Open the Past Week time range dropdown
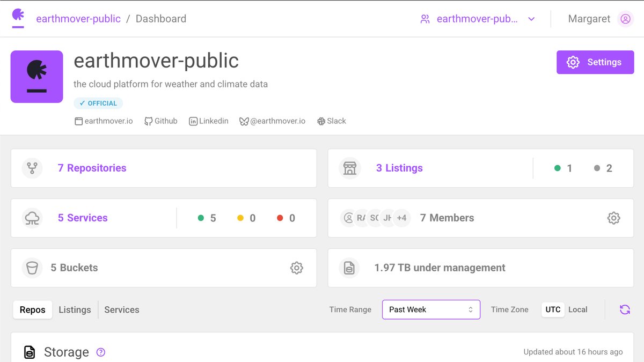The width and height of the screenshot is (644, 362). click(431, 309)
